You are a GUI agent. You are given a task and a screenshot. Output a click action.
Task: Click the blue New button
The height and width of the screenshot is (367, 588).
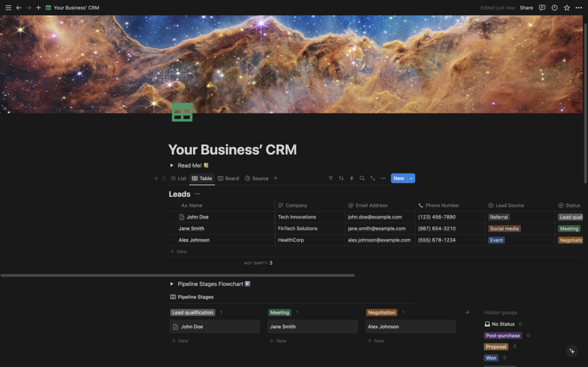pos(398,178)
